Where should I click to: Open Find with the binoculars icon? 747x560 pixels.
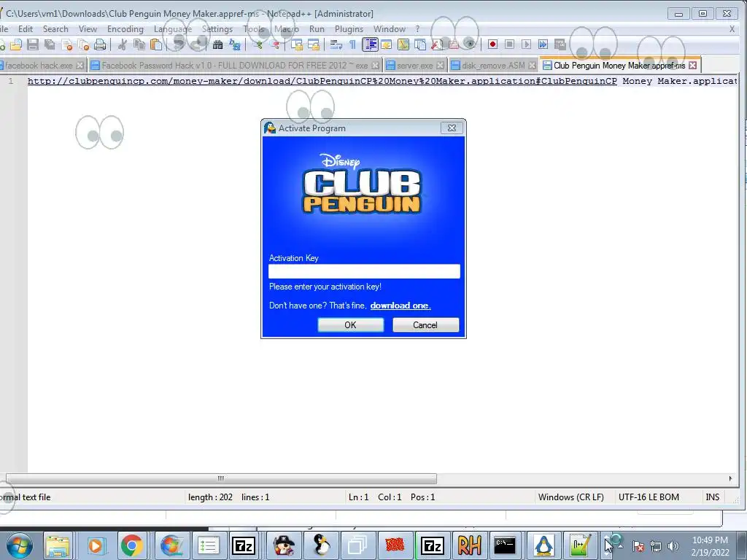click(x=217, y=44)
